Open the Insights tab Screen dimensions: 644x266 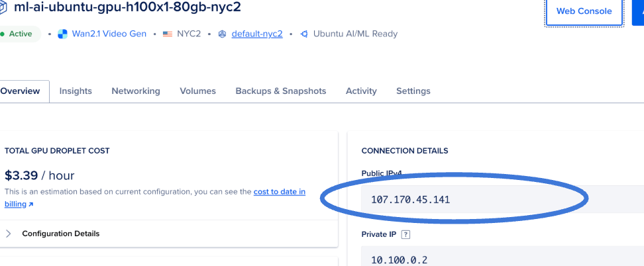(76, 91)
